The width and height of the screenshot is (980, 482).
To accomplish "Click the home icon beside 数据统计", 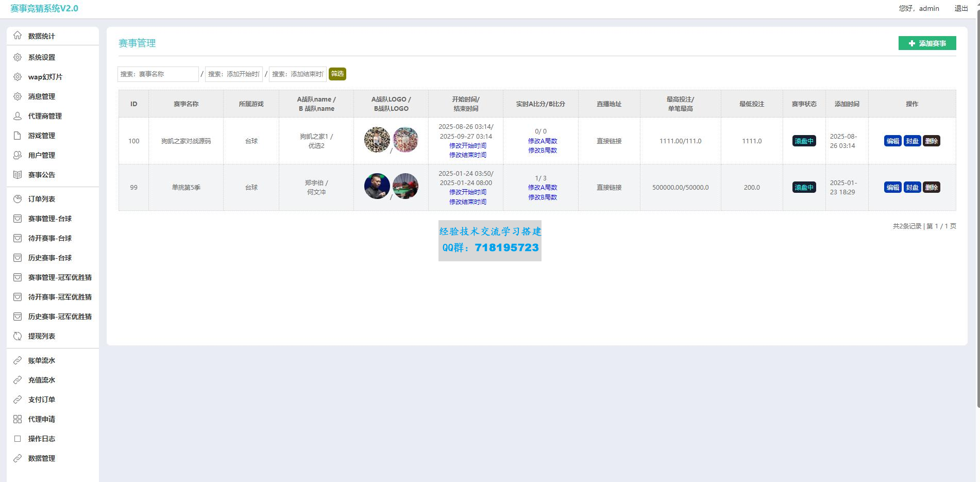I will pyautogui.click(x=18, y=36).
